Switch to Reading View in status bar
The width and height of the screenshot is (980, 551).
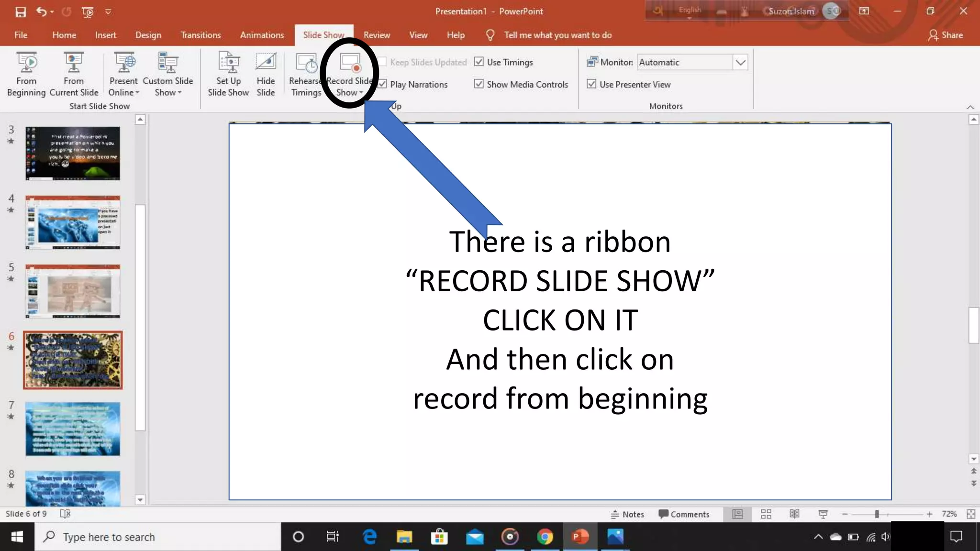(x=794, y=514)
